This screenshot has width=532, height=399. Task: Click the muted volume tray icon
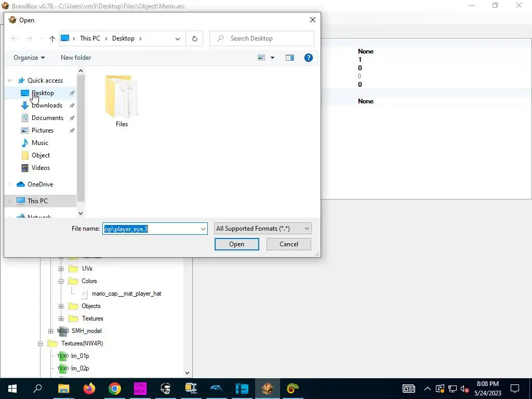click(465, 389)
